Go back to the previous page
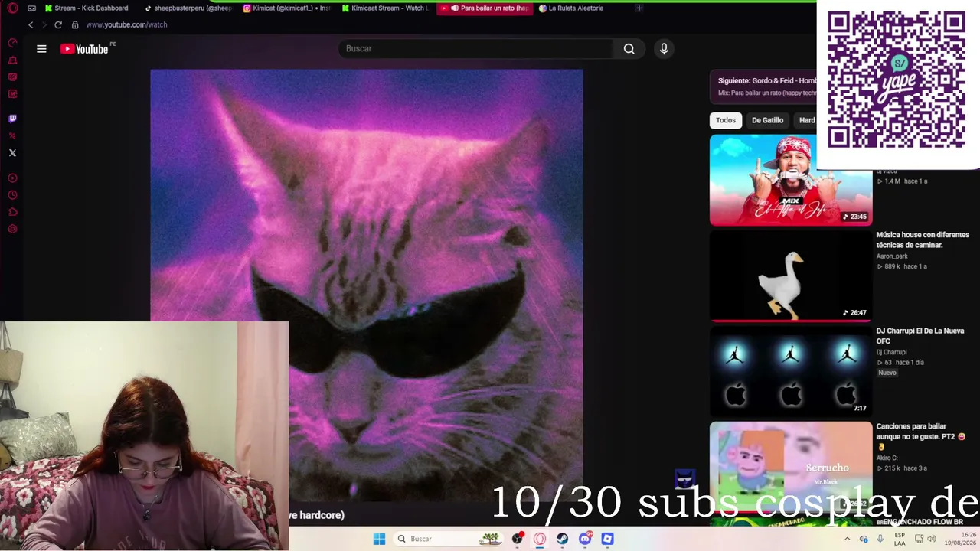Viewport: 980px width, 551px height. 31,24
